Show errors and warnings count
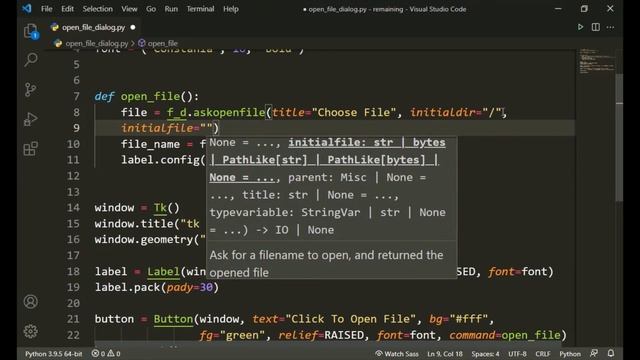640x360 pixels. 106,353
